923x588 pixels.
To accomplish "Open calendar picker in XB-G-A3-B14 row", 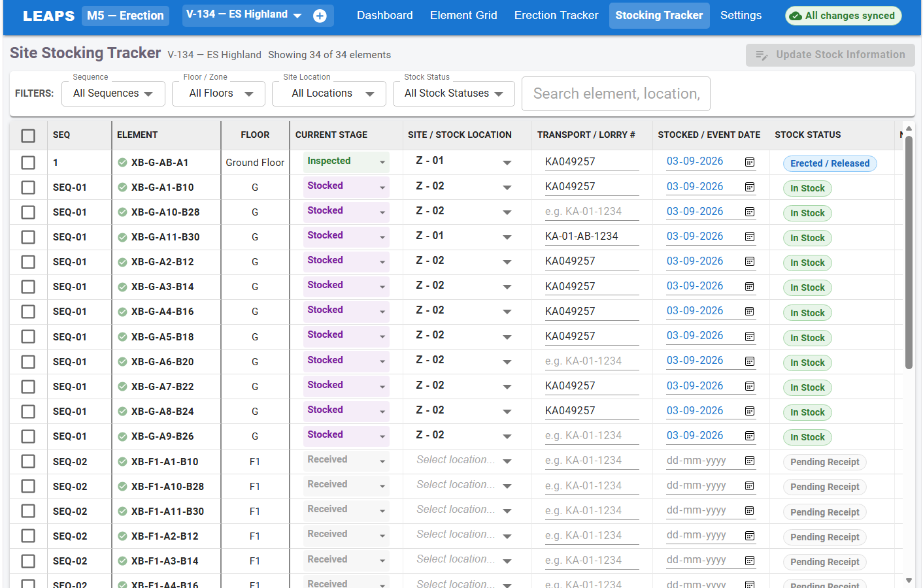I will [x=750, y=286].
